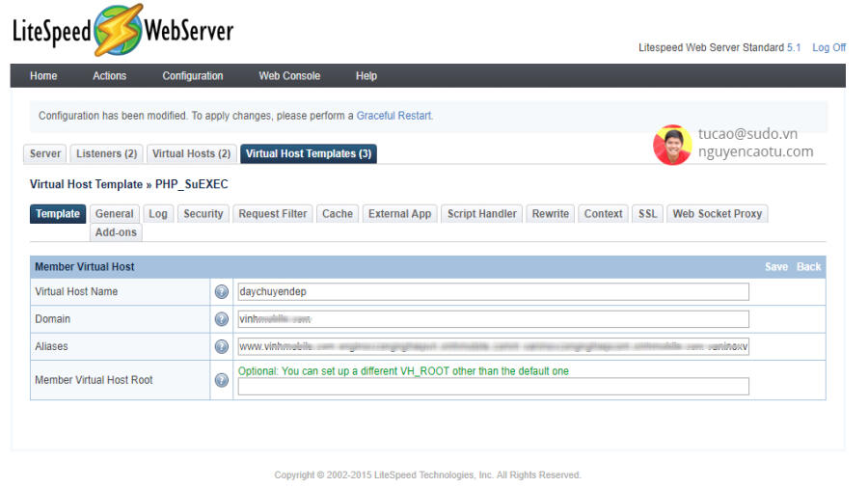
Task: Open the Script Handler sub-tab
Action: tap(482, 214)
